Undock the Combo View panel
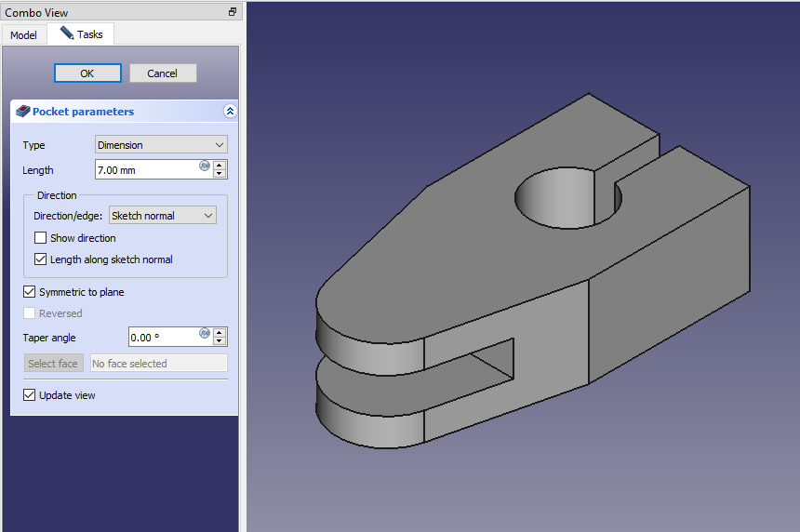The width and height of the screenshot is (800, 532). [x=233, y=12]
